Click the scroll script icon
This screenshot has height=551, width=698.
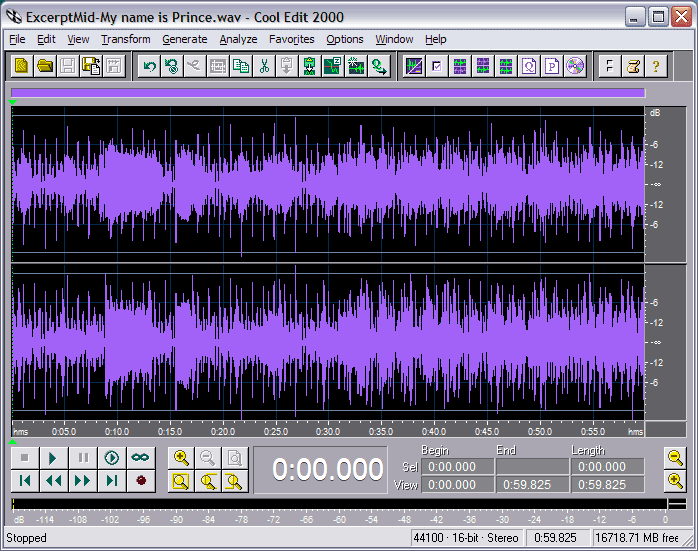(633, 67)
